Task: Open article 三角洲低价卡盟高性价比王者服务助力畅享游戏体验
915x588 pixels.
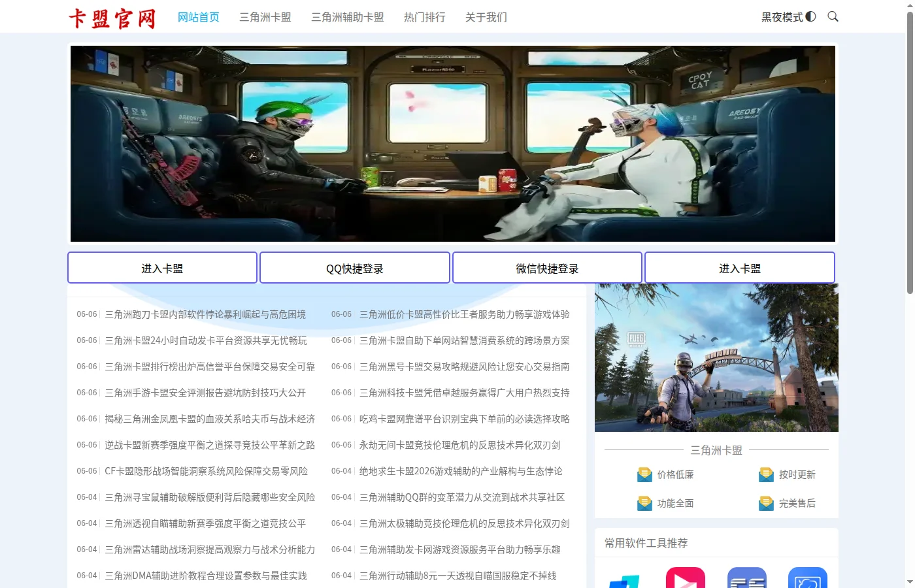Action: (465, 314)
